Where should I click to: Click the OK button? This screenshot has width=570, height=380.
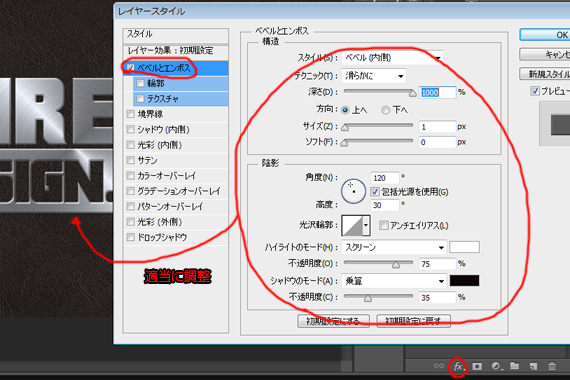pyautogui.click(x=545, y=35)
